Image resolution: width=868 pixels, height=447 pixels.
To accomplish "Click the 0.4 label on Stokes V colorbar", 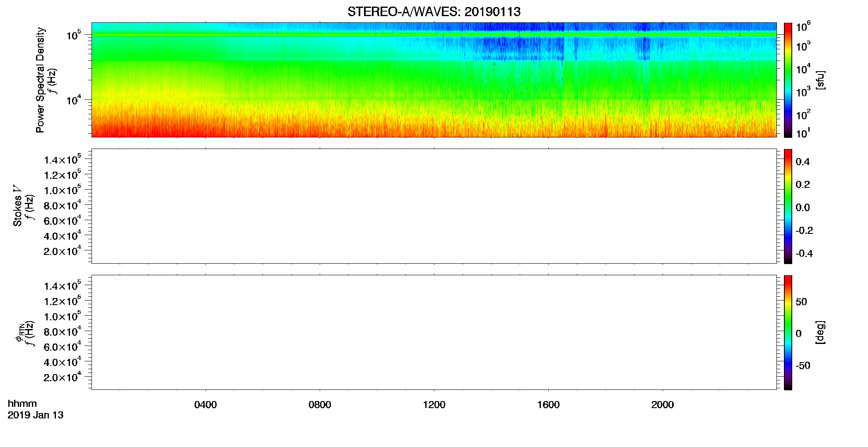I will 803,162.
